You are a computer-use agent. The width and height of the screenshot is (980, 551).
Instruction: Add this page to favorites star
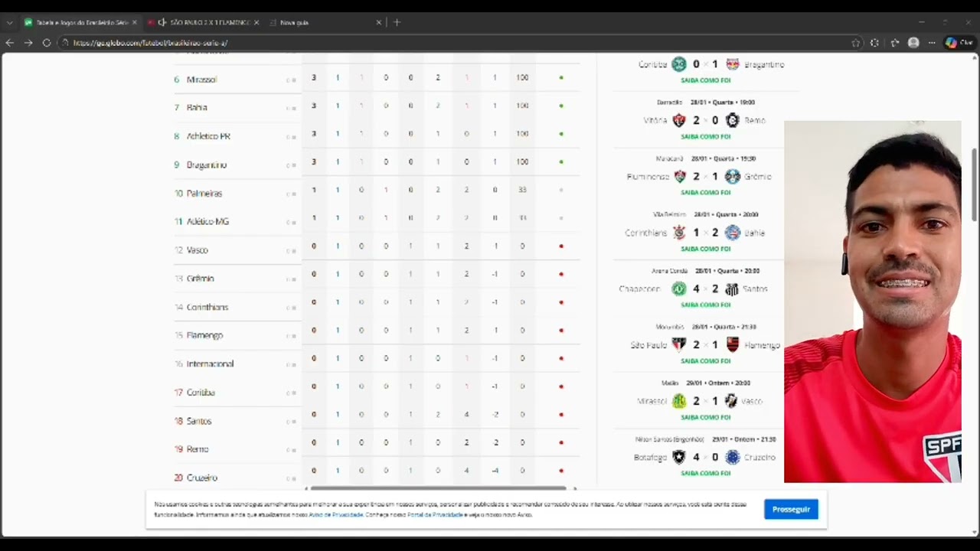(856, 43)
